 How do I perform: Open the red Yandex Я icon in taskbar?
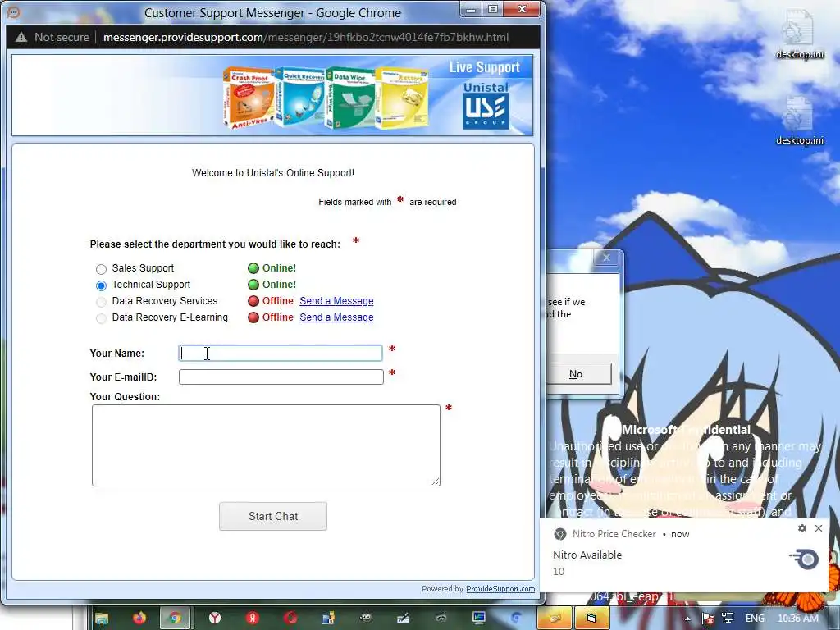coord(253,619)
